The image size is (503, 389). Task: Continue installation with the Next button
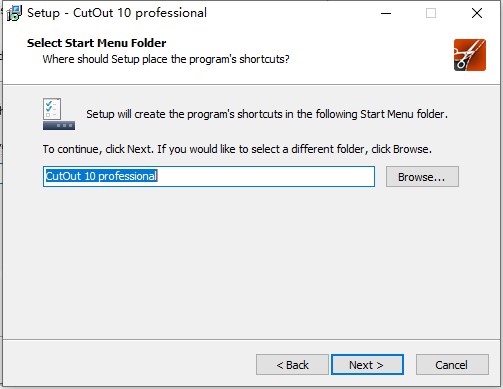367,365
